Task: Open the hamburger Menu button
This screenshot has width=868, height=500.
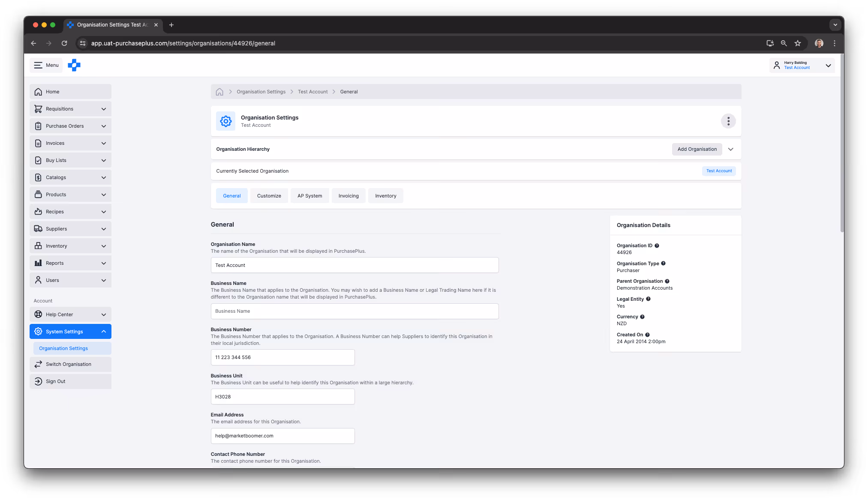Action: coord(46,65)
